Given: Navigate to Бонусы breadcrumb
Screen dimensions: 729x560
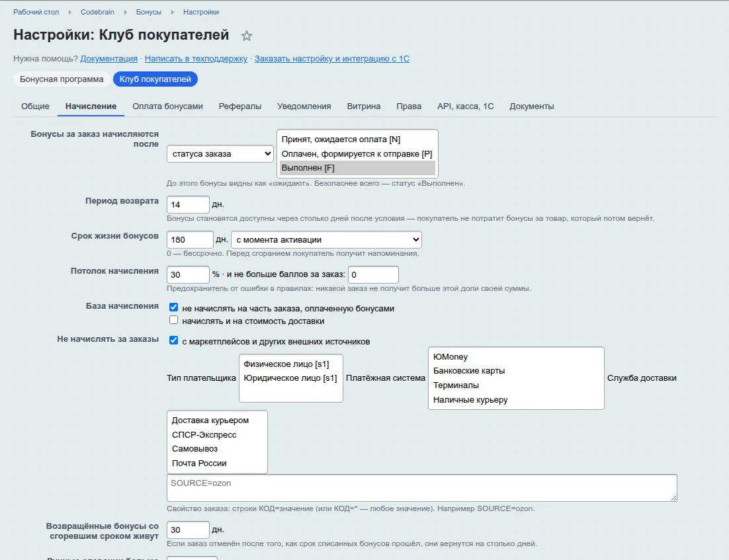Looking at the screenshot, I should coord(149,12).
